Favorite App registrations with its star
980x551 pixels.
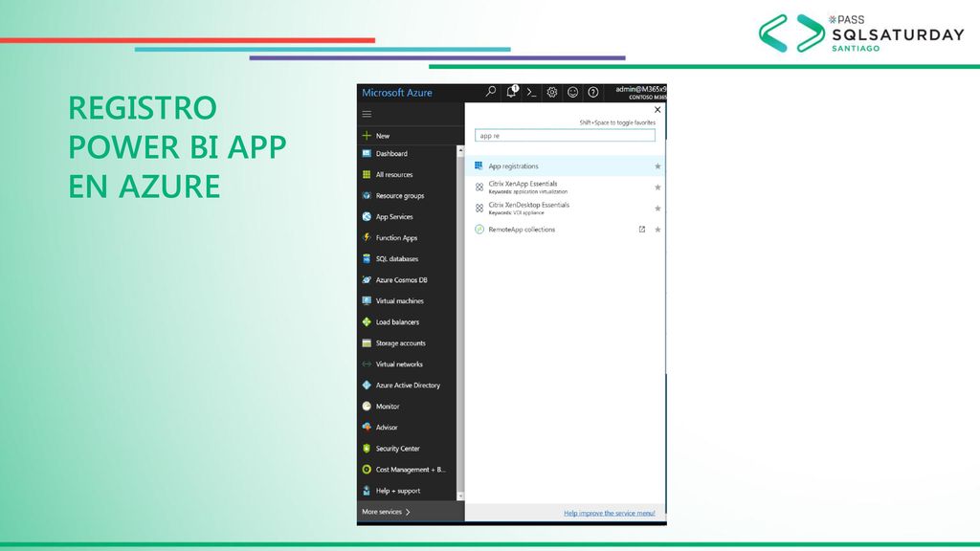(x=657, y=166)
